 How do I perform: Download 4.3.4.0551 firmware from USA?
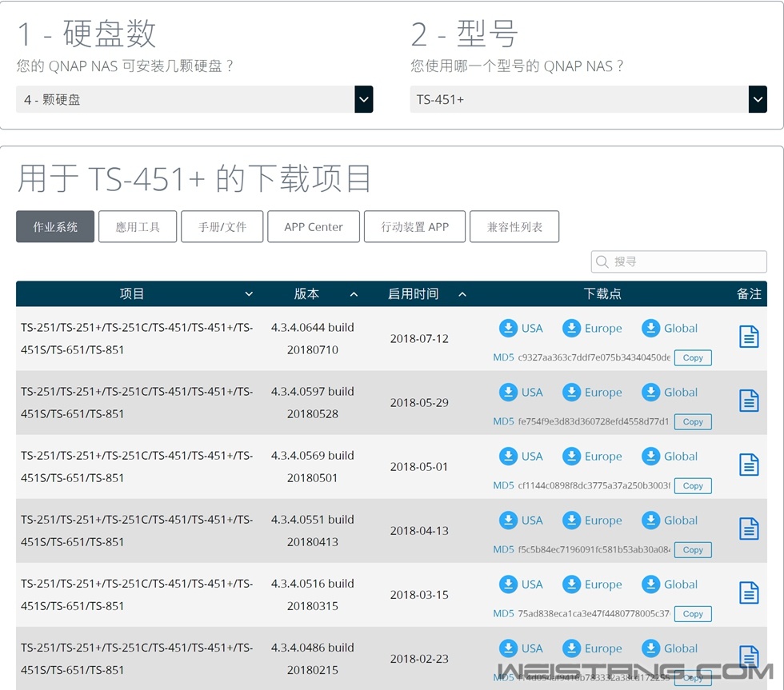tap(521, 520)
